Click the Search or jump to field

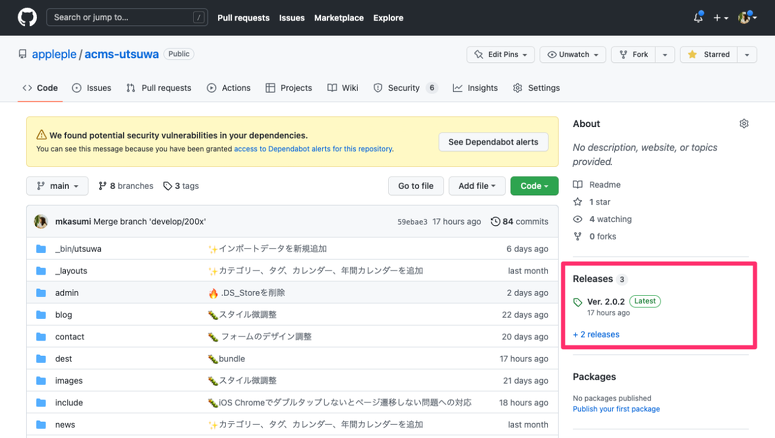click(x=127, y=17)
